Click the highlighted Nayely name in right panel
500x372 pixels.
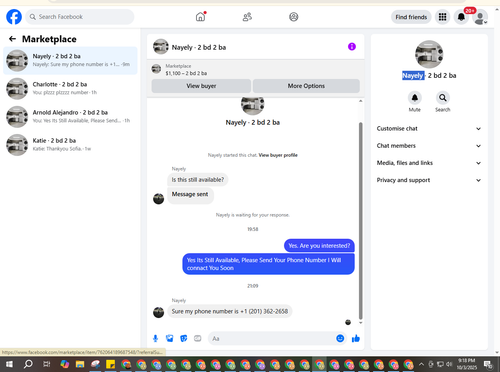413,76
